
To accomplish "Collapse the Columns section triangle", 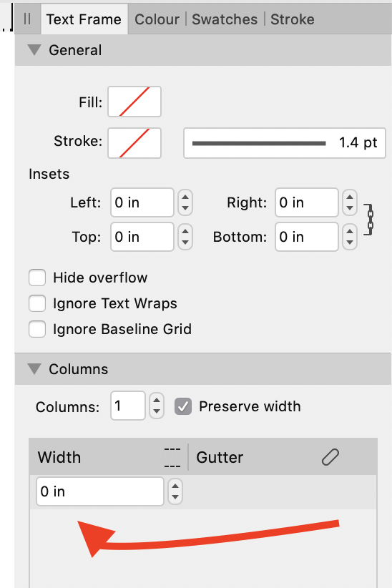I will (x=34, y=369).
